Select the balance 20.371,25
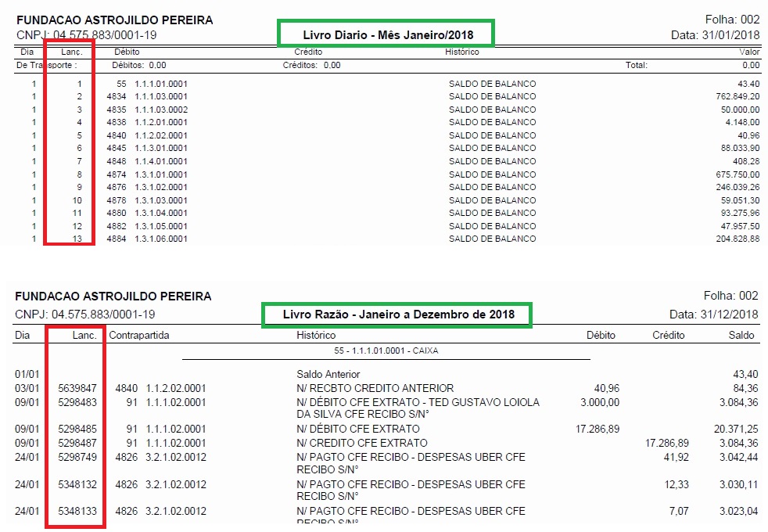The height and width of the screenshot is (532, 768). [736, 430]
